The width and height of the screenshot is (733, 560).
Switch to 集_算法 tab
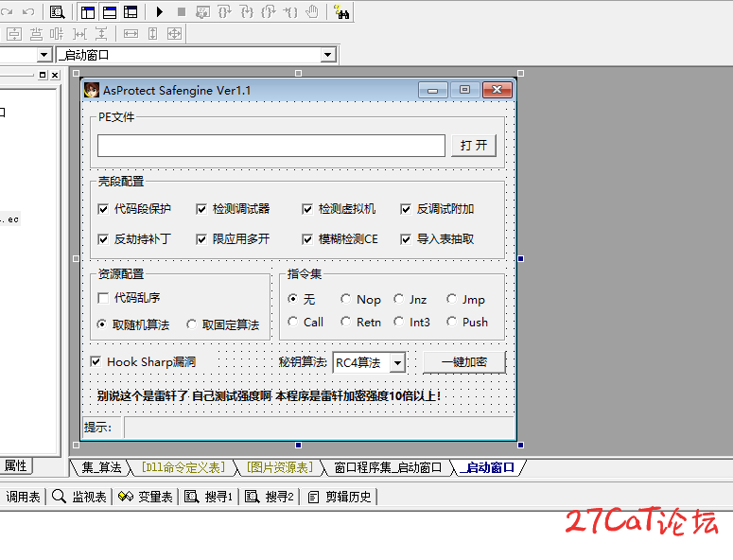(101, 467)
